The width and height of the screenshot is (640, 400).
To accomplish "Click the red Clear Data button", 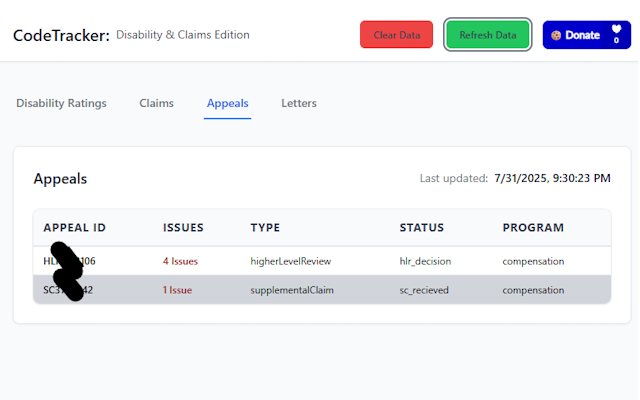I will pyautogui.click(x=396, y=35).
